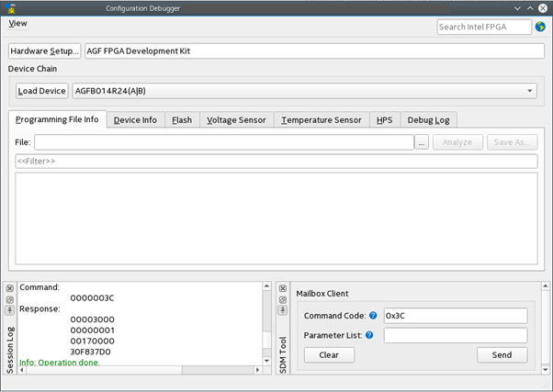Click the Load Device button
This screenshot has height=392, width=553.
click(42, 91)
